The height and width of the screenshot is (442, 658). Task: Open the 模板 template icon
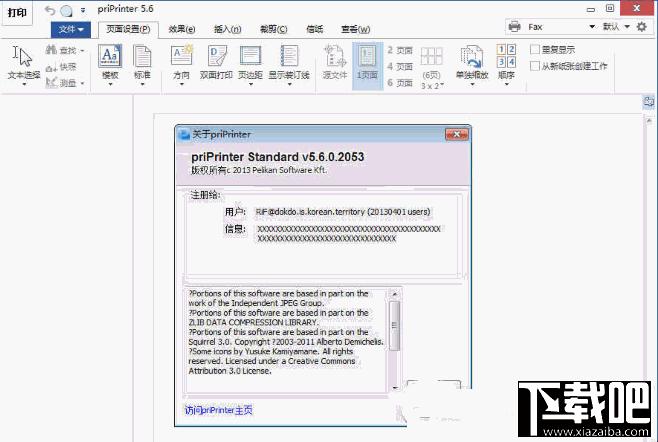tap(110, 57)
